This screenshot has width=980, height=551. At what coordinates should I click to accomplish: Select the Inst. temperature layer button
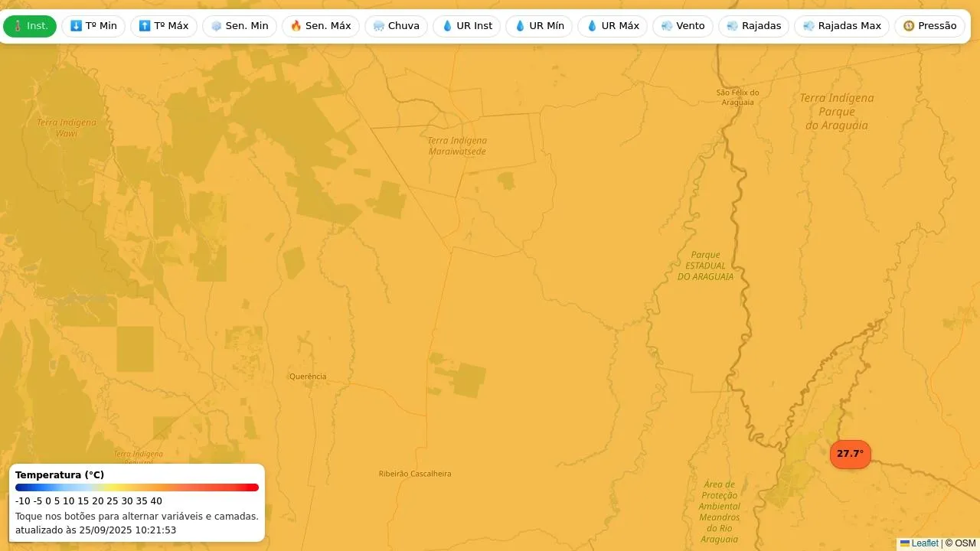[x=30, y=26]
